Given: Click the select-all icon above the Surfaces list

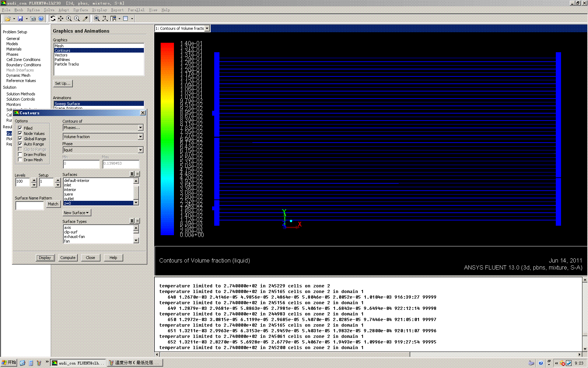Looking at the screenshot, I should pos(132,174).
